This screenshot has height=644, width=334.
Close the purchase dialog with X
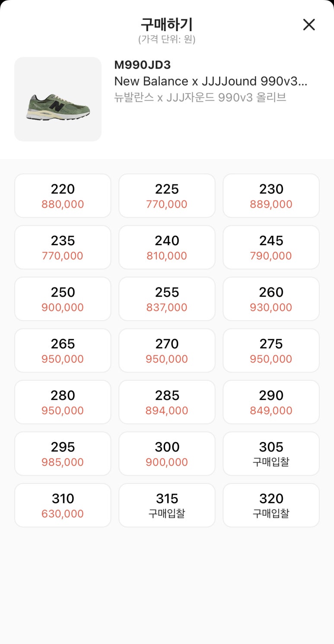coord(309,25)
